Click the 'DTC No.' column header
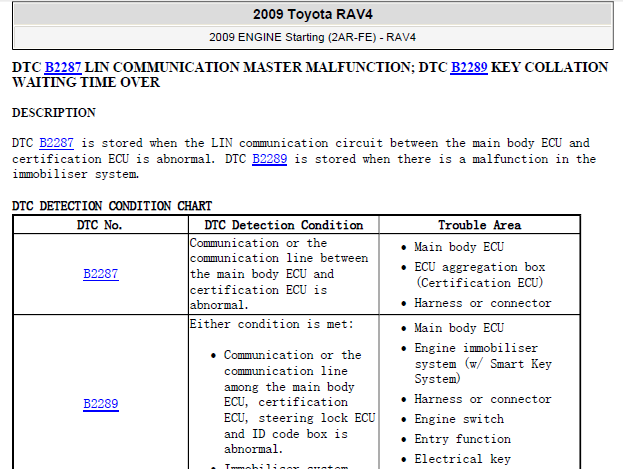Screen dimensions: 623x469 99,225
